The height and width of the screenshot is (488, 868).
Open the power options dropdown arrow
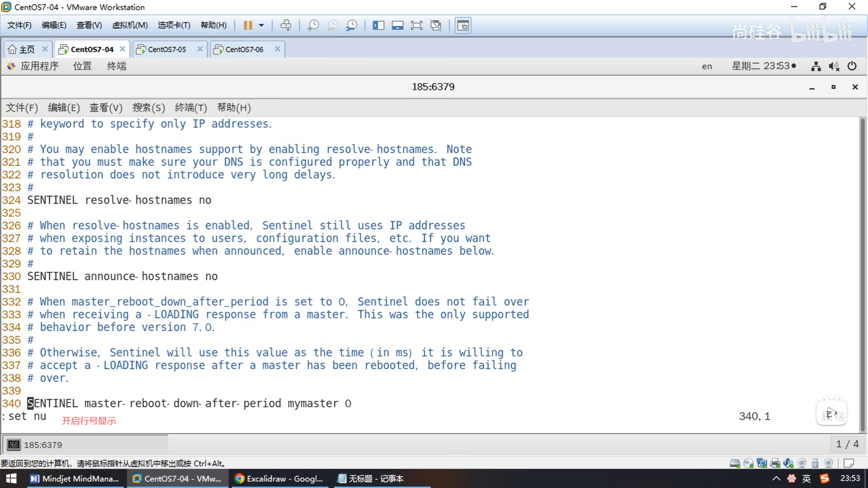(x=261, y=25)
